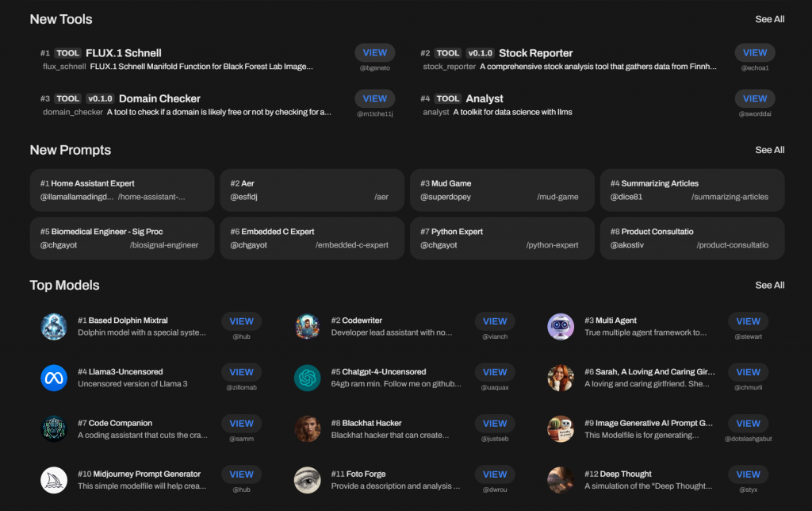Open Image Generative AI Prompt avatar
The image size is (812, 511).
pos(561,428)
